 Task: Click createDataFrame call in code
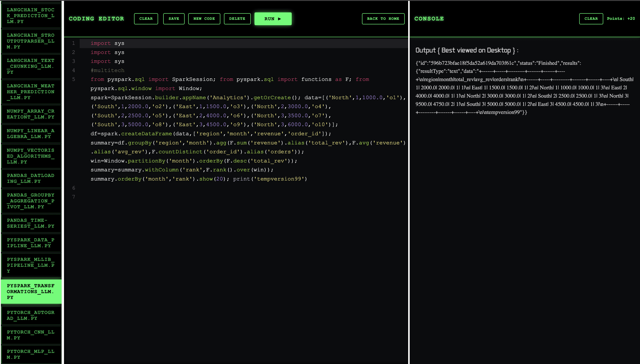pos(146,134)
